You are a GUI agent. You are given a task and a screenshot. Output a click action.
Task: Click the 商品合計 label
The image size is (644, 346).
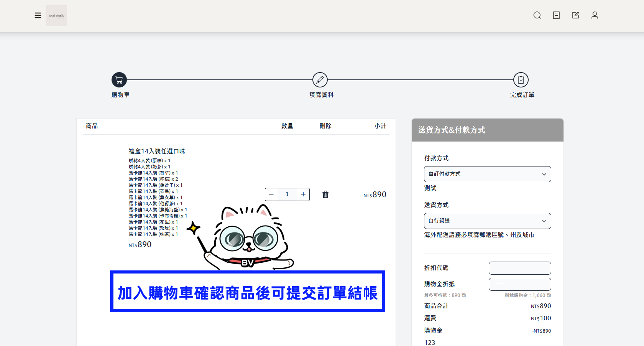[436, 306]
